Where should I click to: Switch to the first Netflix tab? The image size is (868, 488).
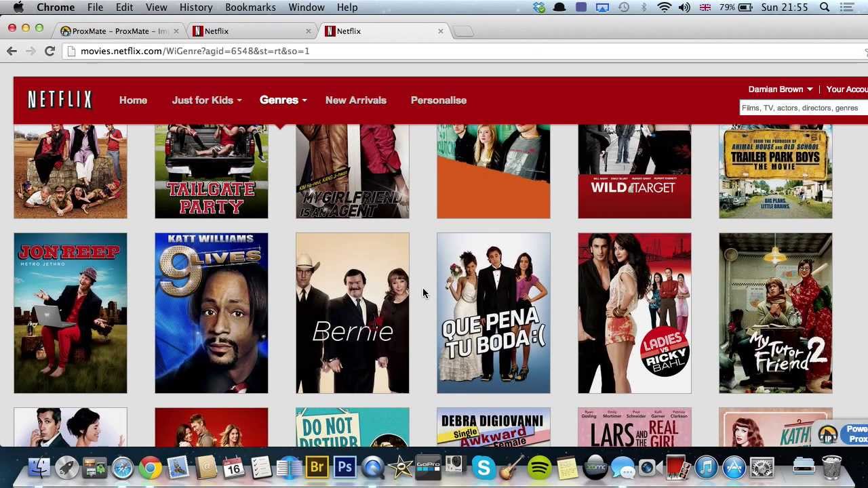[250, 31]
